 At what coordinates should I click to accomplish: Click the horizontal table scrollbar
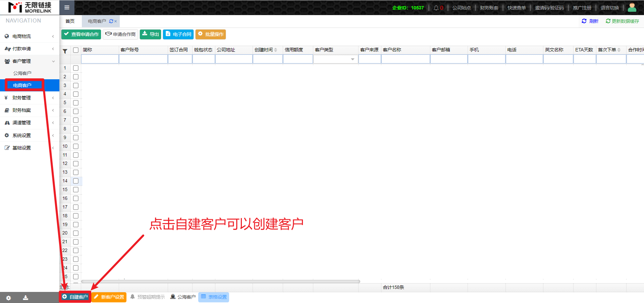pos(220,282)
